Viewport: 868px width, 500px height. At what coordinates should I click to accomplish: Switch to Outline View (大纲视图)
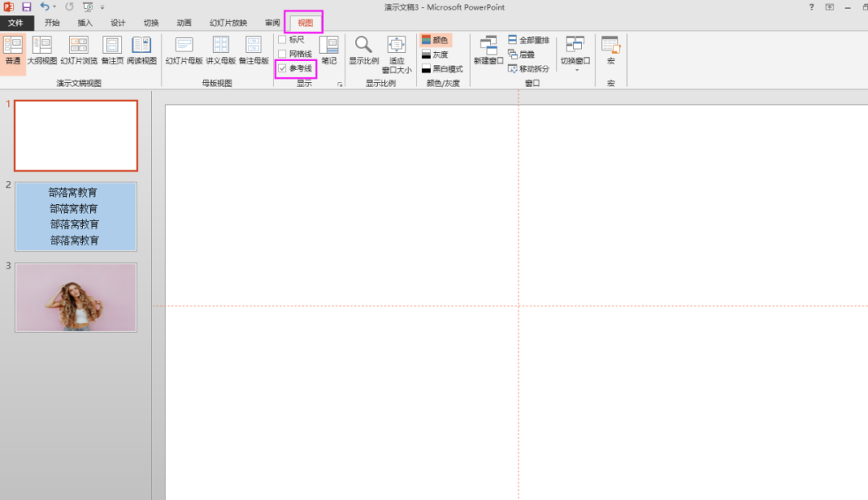pos(42,50)
